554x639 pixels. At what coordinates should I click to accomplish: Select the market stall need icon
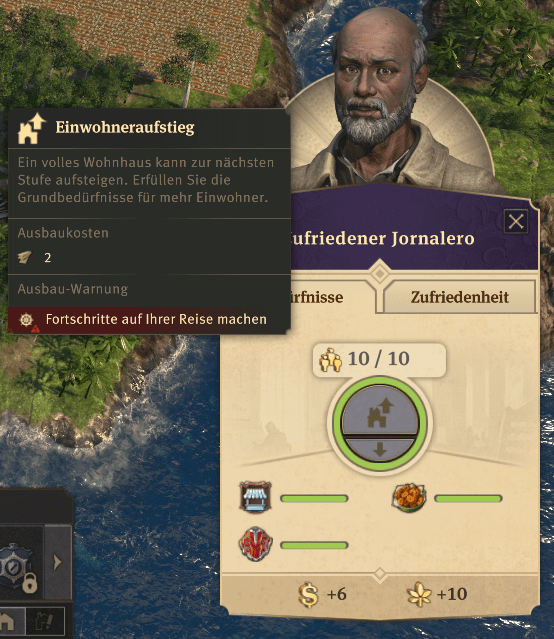pos(255,497)
